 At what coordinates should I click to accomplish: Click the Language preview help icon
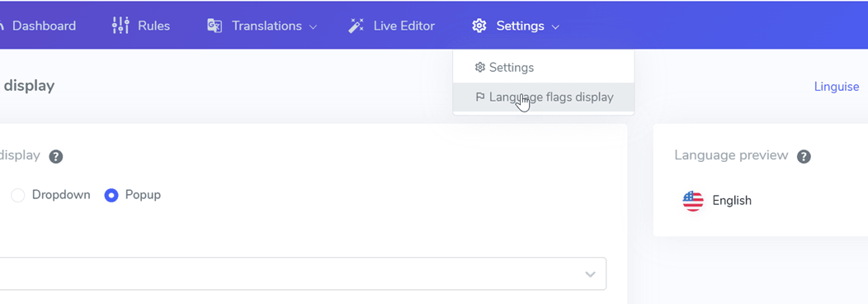[x=804, y=157]
